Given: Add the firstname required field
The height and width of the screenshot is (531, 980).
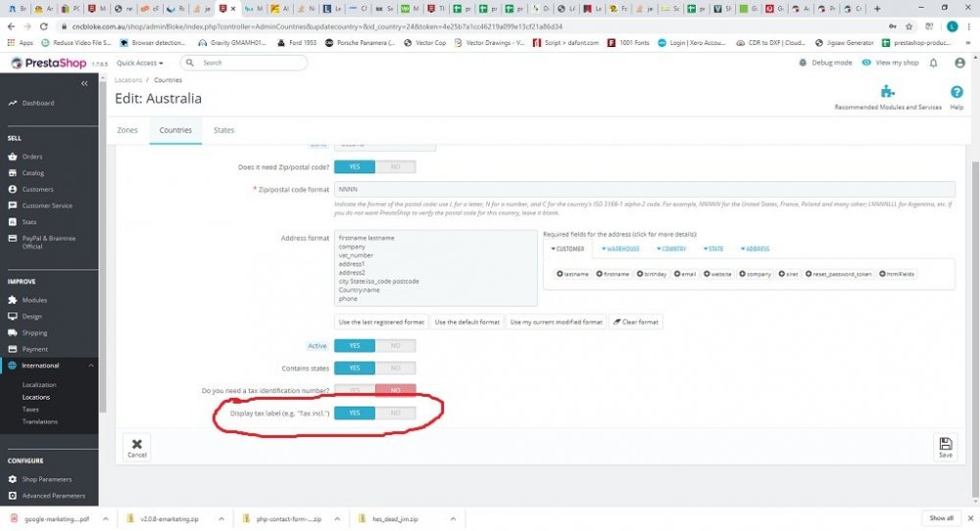Looking at the screenshot, I should pyautogui.click(x=612, y=274).
